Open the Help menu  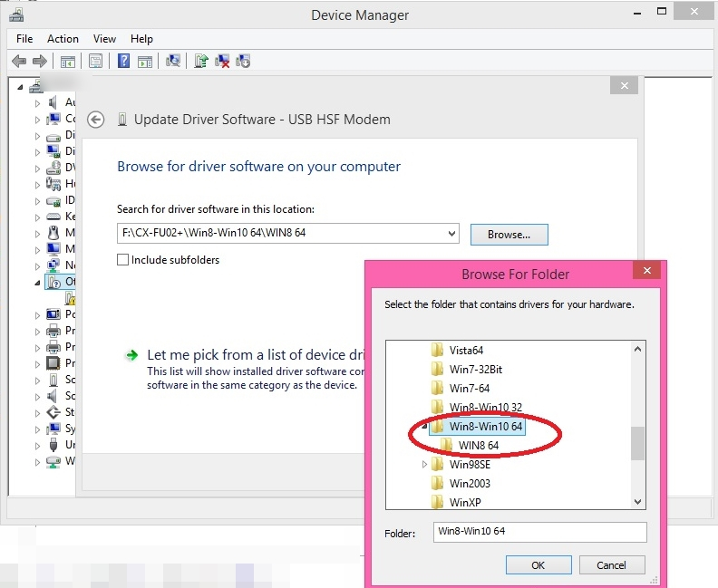(x=141, y=39)
